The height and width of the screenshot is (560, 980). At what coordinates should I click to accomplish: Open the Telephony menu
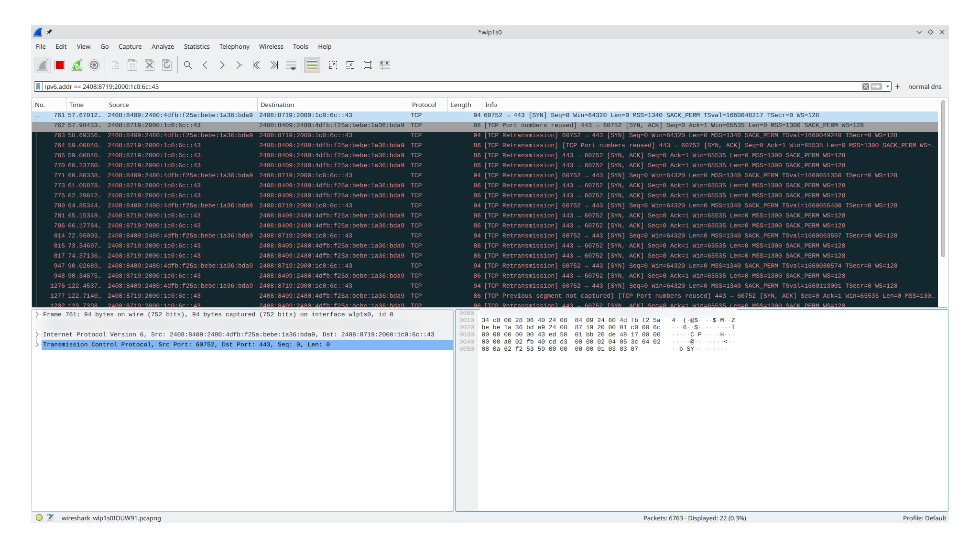click(234, 46)
